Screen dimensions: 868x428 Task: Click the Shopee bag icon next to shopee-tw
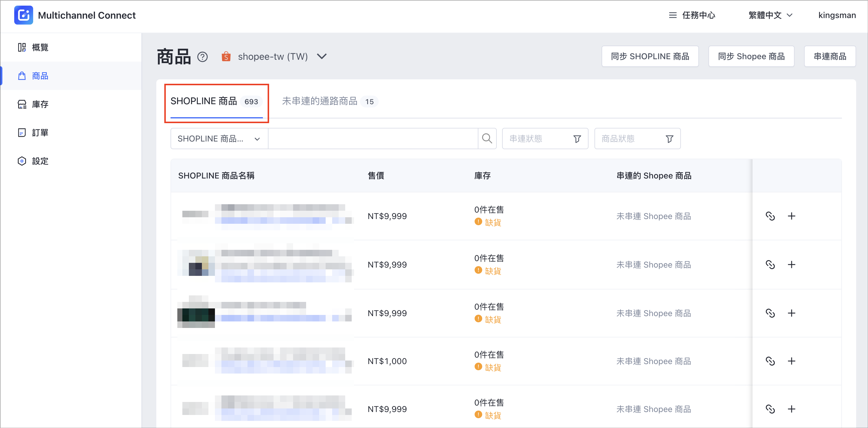(226, 56)
